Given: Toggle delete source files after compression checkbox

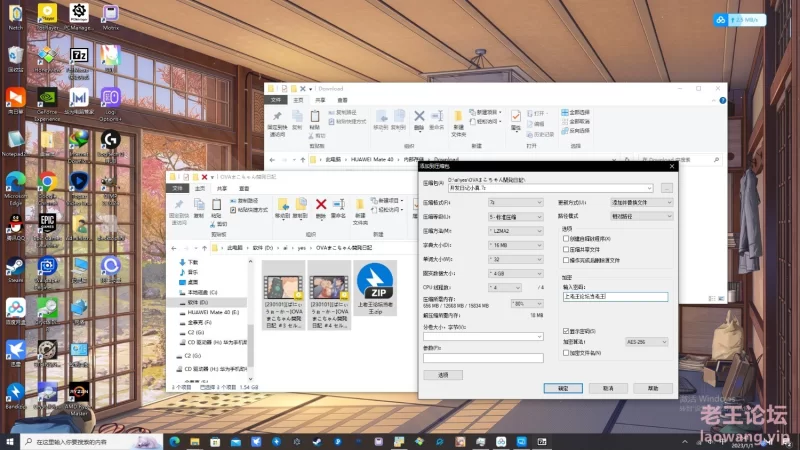Looking at the screenshot, I should (x=566, y=260).
